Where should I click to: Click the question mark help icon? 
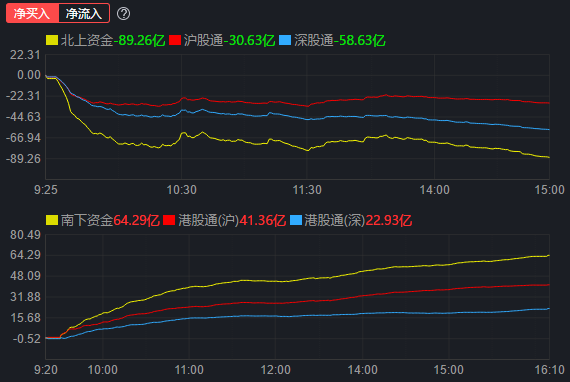click(124, 14)
